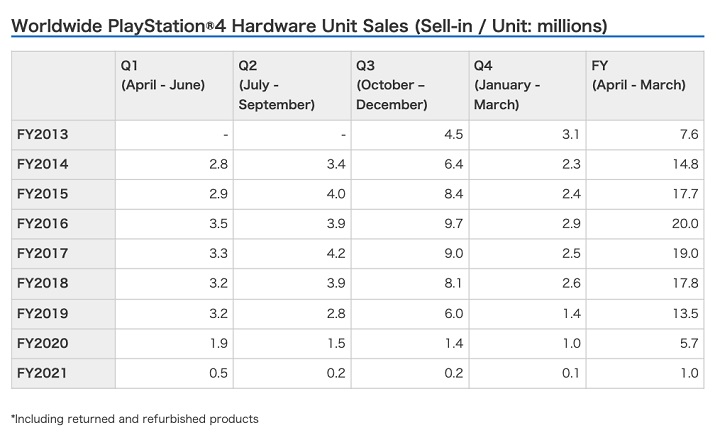Click the FY2019 row label

click(43, 314)
